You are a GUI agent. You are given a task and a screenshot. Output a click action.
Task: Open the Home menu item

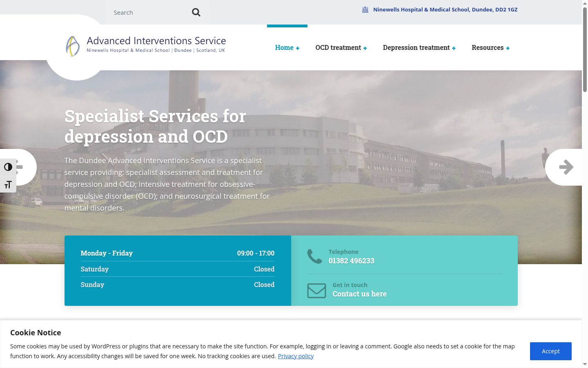284,47
